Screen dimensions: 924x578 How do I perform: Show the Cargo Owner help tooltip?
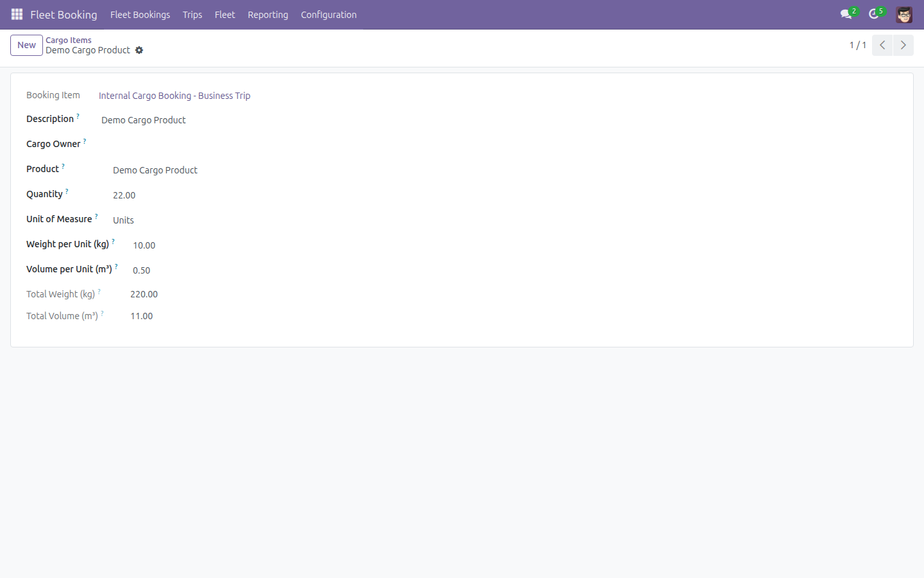(x=85, y=141)
